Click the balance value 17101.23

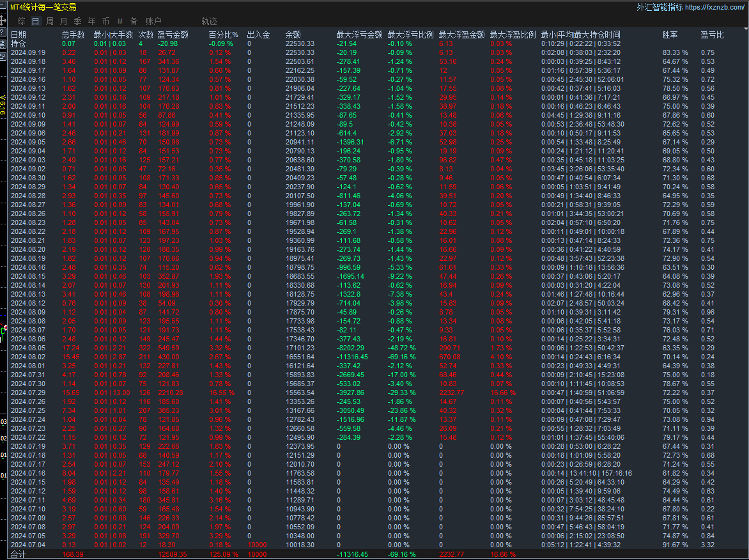pyautogui.click(x=300, y=348)
